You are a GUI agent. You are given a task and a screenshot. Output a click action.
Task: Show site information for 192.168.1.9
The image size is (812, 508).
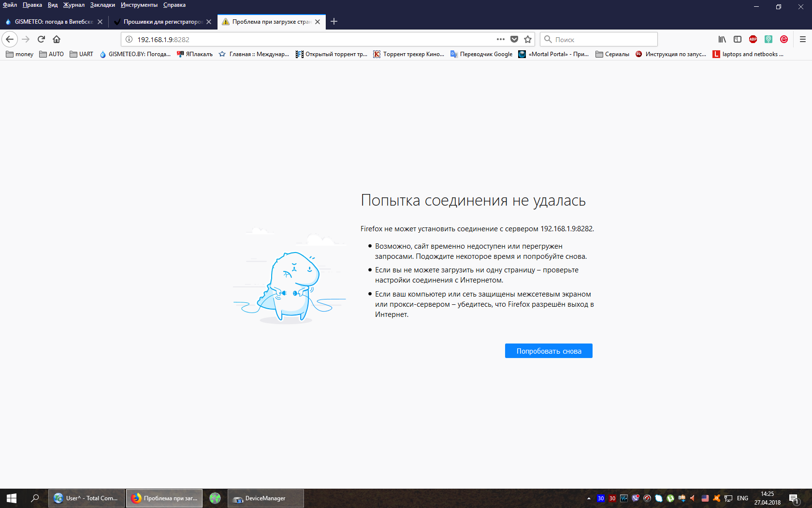pos(129,39)
